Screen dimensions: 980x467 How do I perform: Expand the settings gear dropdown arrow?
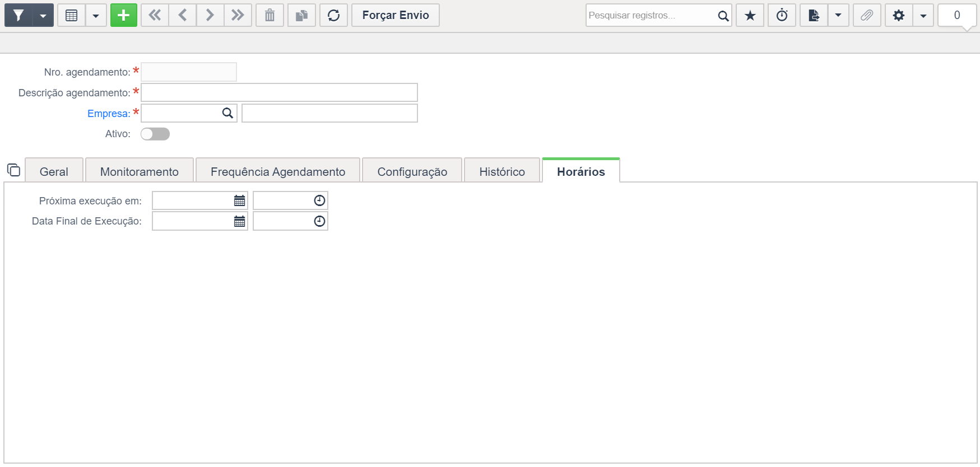point(923,16)
